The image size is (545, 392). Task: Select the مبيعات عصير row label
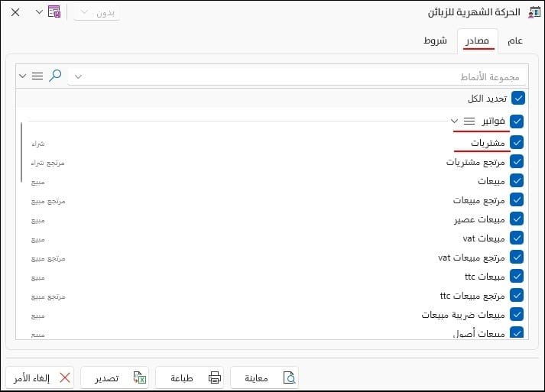pos(479,219)
